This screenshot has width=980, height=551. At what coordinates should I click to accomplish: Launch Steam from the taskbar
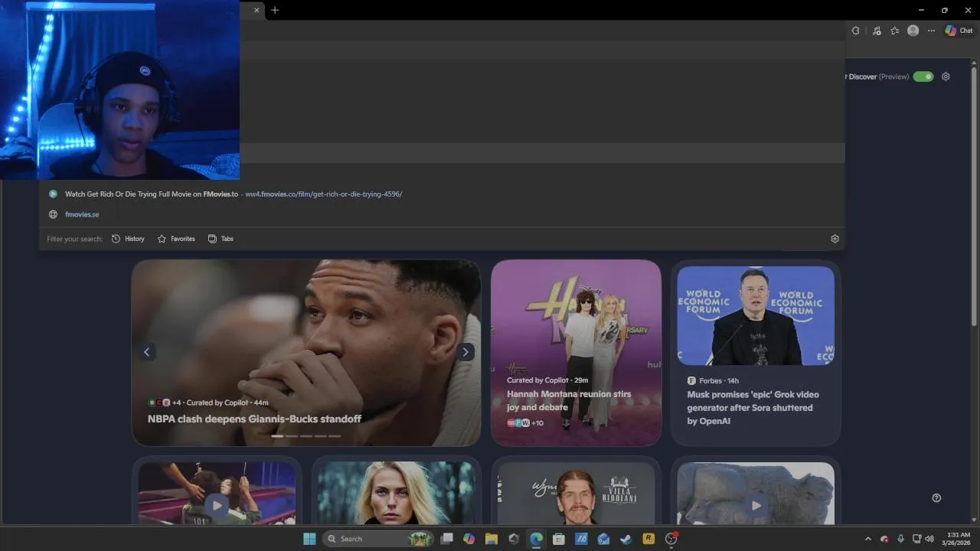(626, 539)
